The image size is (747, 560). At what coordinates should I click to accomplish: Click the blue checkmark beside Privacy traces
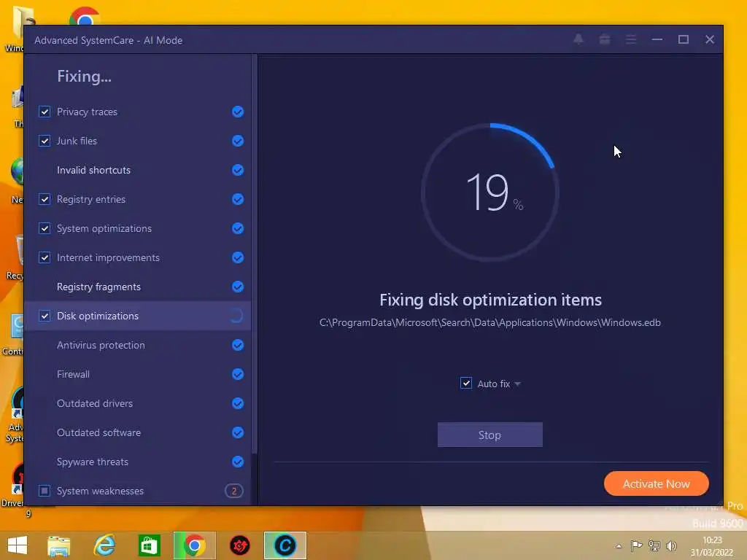[238, 112]
